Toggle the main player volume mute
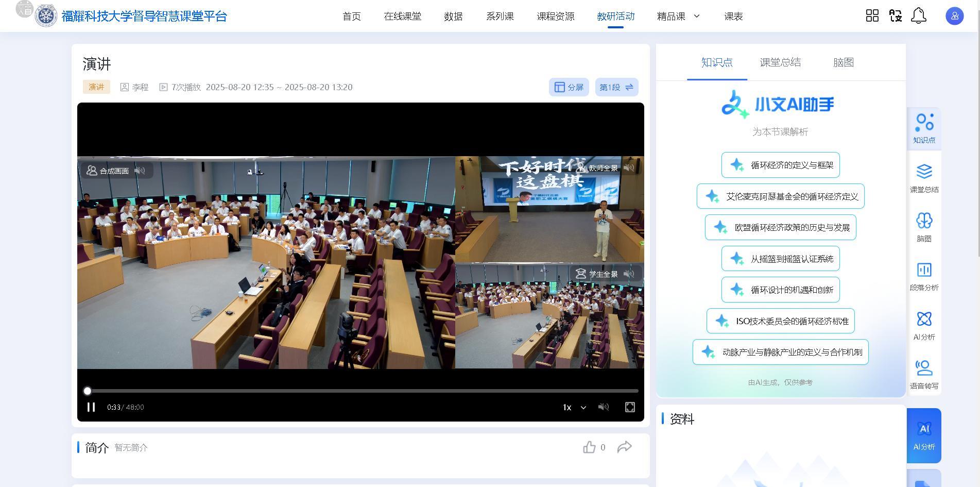 pos(604,407)
